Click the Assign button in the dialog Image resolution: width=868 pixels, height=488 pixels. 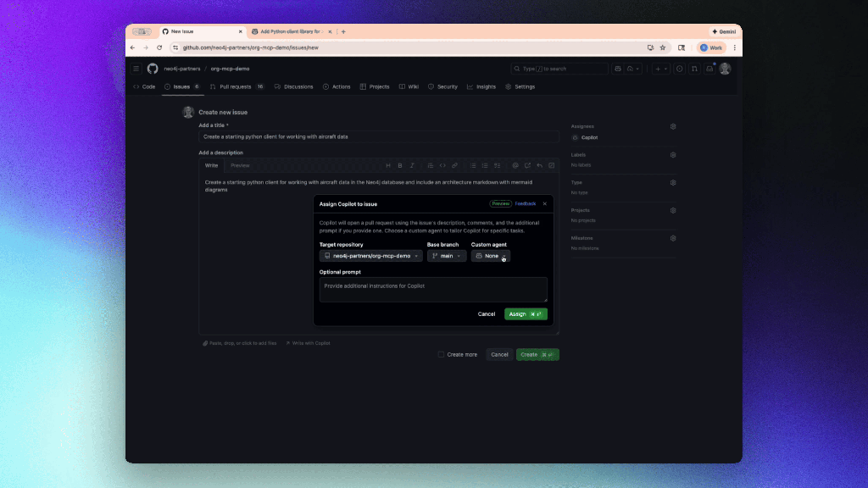tap(526, 313)
